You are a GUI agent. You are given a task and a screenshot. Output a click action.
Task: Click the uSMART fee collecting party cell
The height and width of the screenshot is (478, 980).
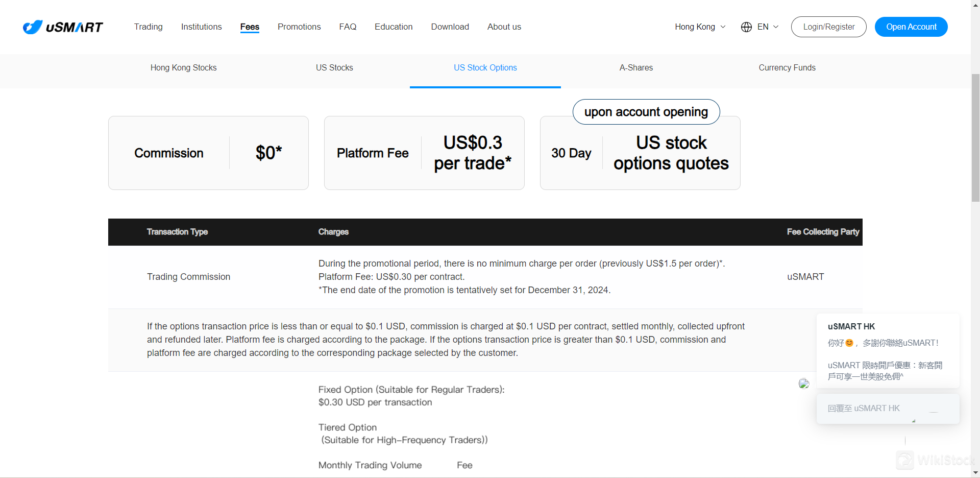coord(805,277)
